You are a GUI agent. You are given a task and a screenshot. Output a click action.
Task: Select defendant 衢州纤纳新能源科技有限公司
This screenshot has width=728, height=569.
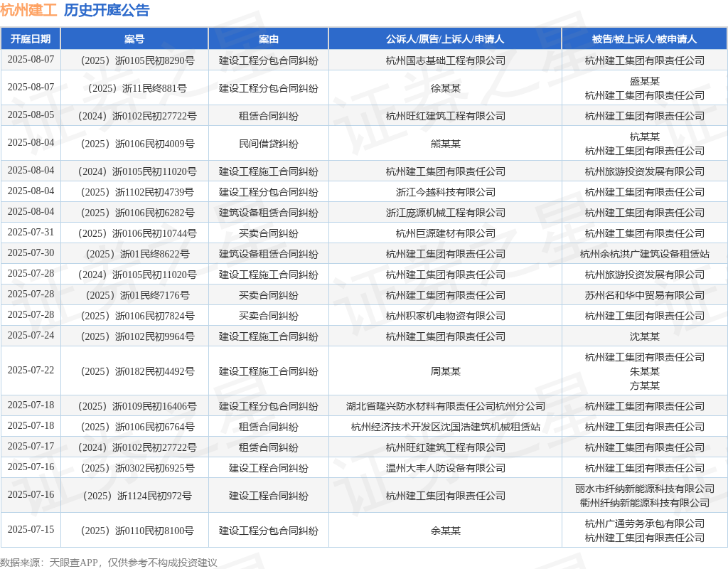click(644, 503)
